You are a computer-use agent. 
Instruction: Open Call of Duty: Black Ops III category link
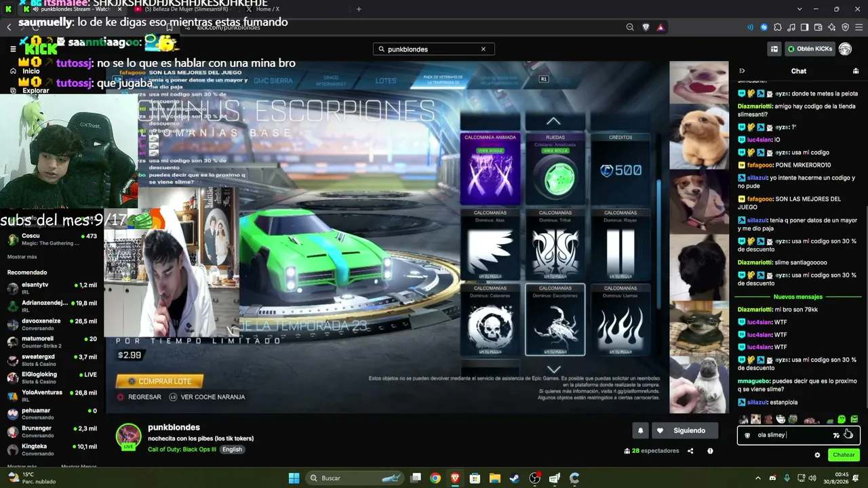click(181, 449)
